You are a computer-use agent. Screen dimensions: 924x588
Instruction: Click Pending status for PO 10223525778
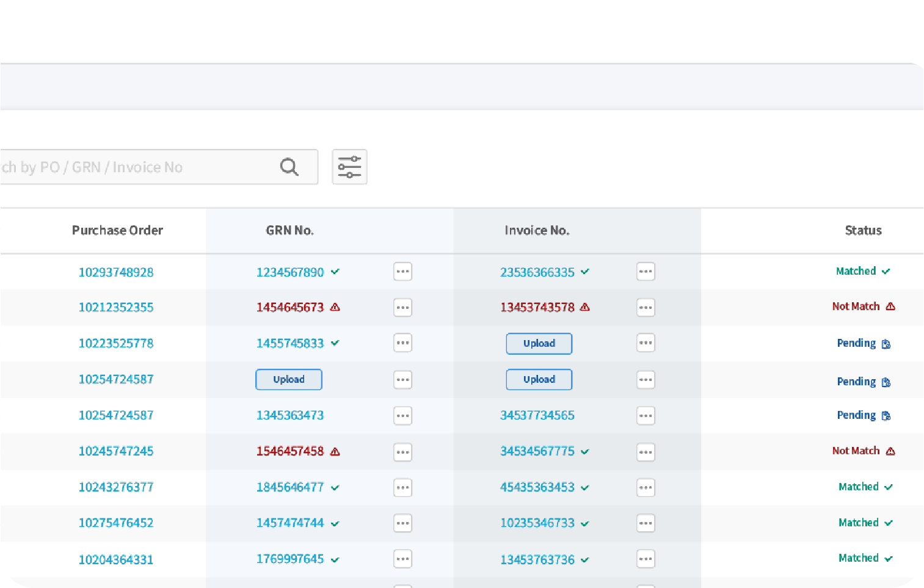click(863, 343)
